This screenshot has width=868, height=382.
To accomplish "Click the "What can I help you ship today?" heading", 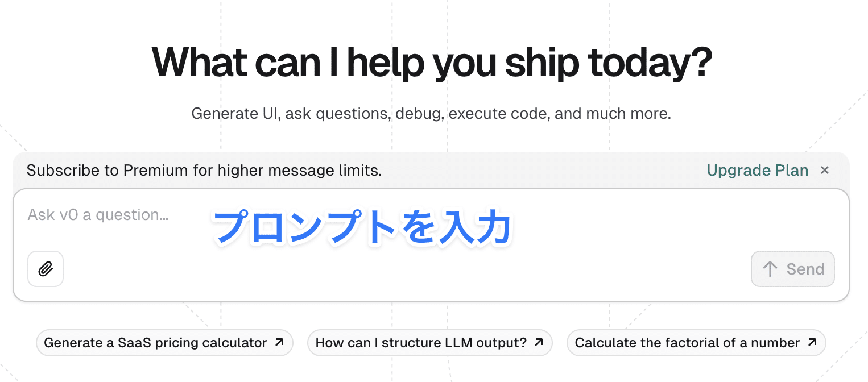I will [x=432, y=63].
